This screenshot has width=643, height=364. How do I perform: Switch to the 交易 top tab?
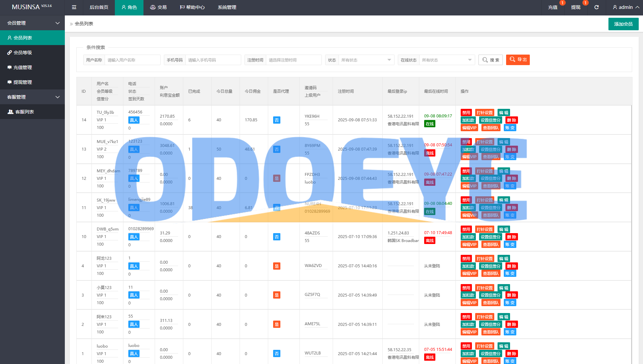[x=158, y=7]
